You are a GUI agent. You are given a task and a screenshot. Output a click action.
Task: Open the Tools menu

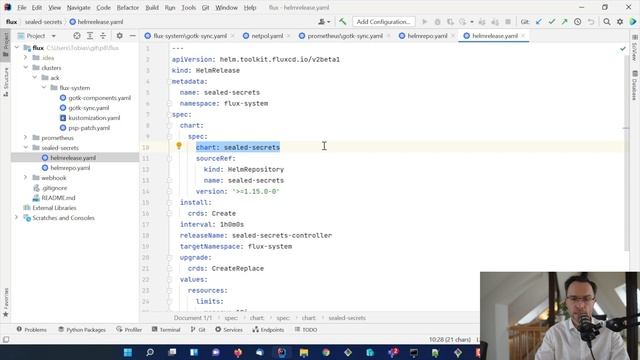(189, 7)
